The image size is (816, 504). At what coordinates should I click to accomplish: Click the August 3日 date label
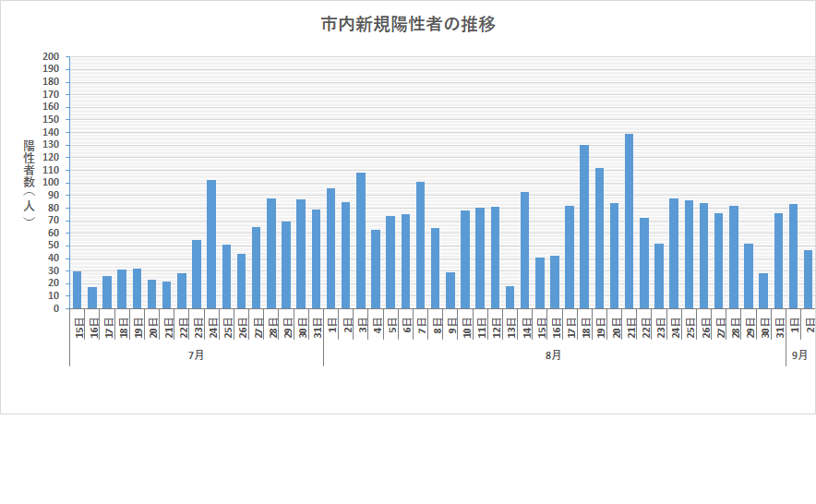363,326
